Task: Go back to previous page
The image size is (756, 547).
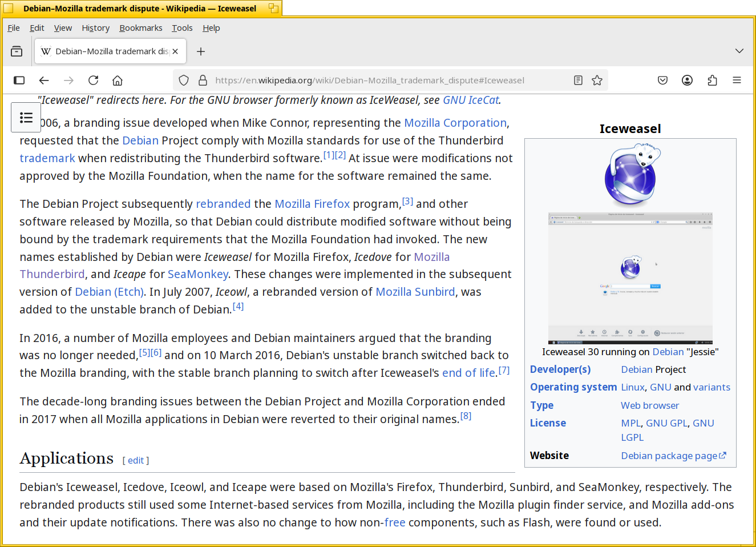Action: 44,81
